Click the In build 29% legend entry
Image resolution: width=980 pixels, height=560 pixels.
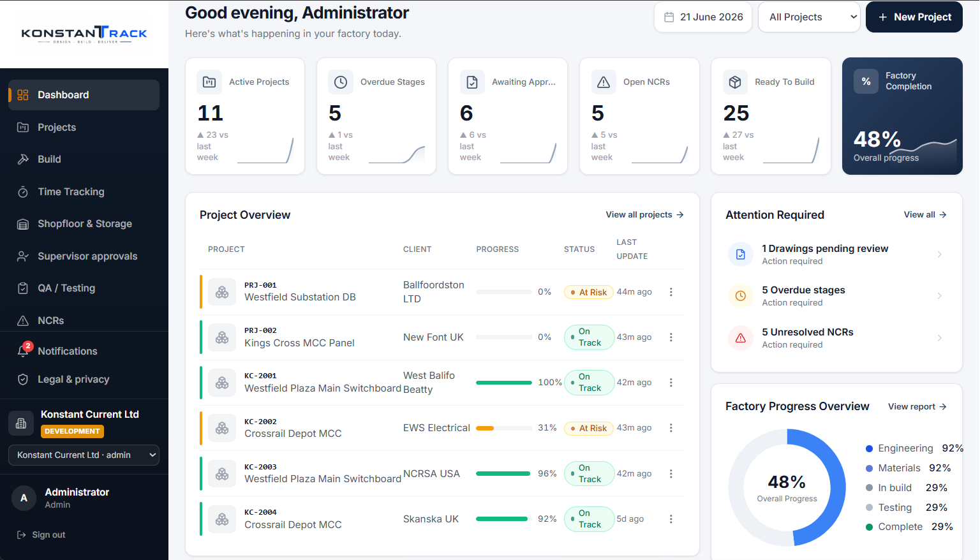(x=907, y=488)
